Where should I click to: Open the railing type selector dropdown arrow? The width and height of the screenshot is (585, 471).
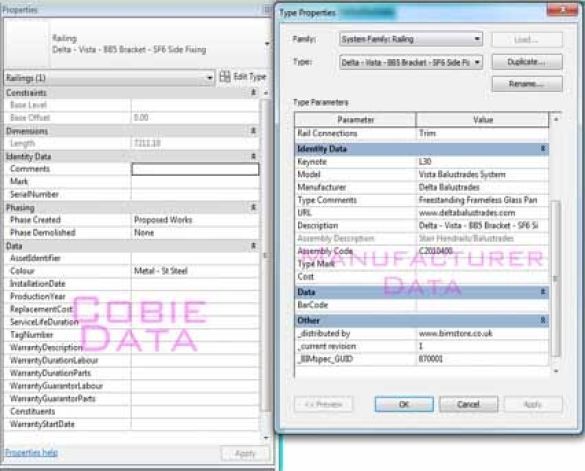click(267, 44)
